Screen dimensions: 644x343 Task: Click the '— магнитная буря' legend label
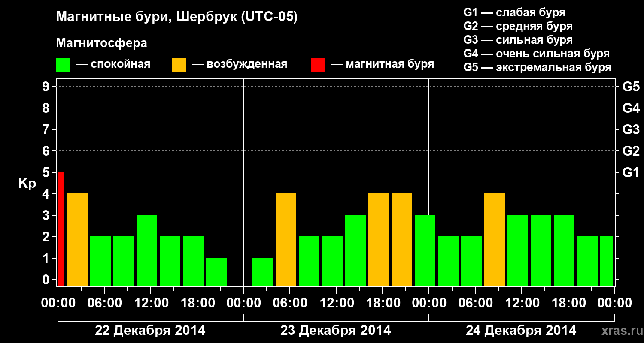tap(383, 65)
